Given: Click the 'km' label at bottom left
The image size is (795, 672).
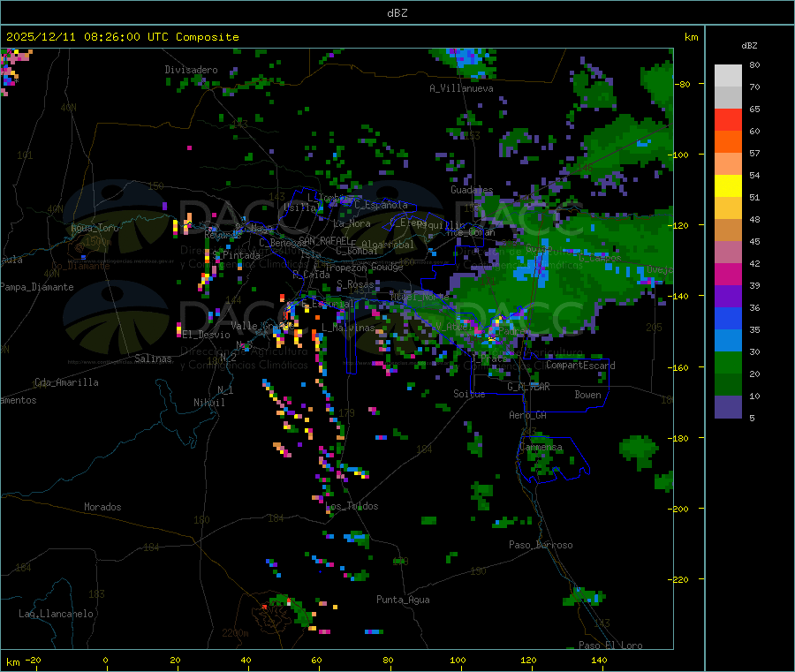Looking at the screenshot, I should coord(12,662).
